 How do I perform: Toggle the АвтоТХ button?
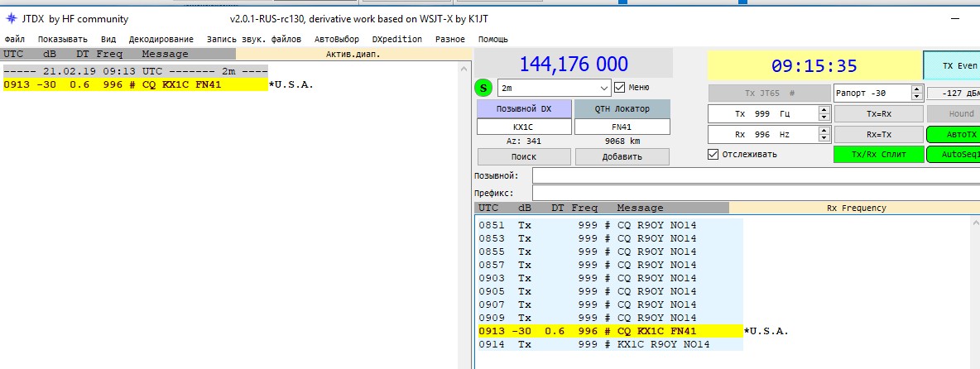[952, 134]
